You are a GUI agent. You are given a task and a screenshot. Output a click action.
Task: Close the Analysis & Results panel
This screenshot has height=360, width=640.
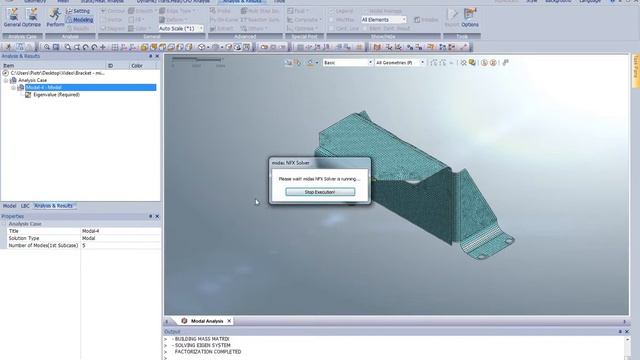[157, 56]
